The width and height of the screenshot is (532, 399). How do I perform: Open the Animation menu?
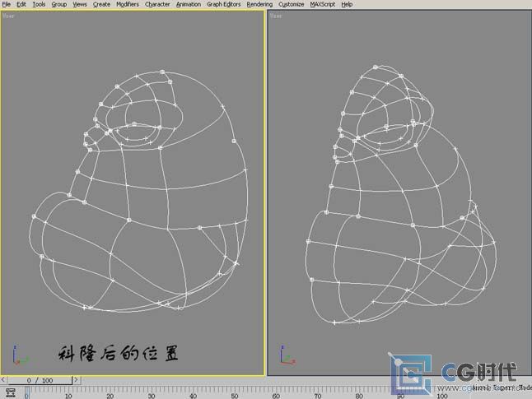[x=189, y=4]
